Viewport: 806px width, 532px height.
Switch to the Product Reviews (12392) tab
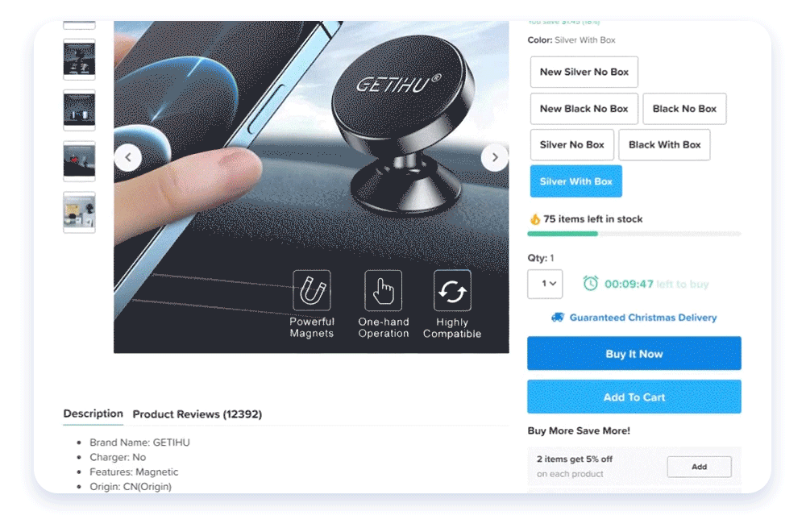(x=197, y=414)
